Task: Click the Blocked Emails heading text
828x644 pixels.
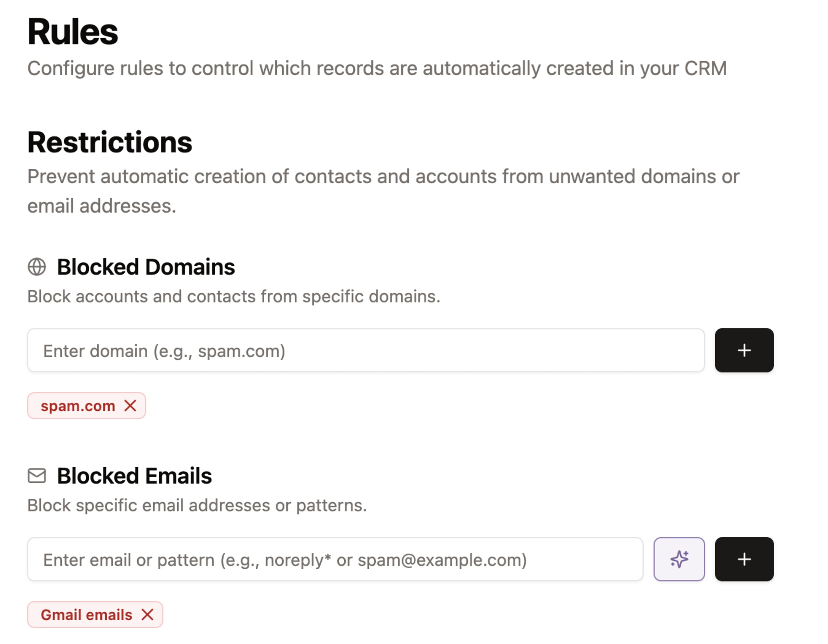Action: pos(134,476)
